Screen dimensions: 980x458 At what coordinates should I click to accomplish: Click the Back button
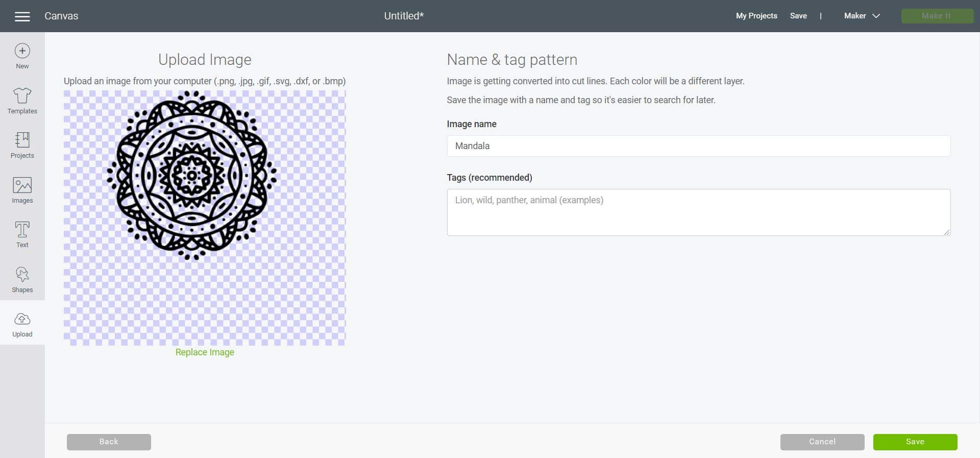coord(109,442)
